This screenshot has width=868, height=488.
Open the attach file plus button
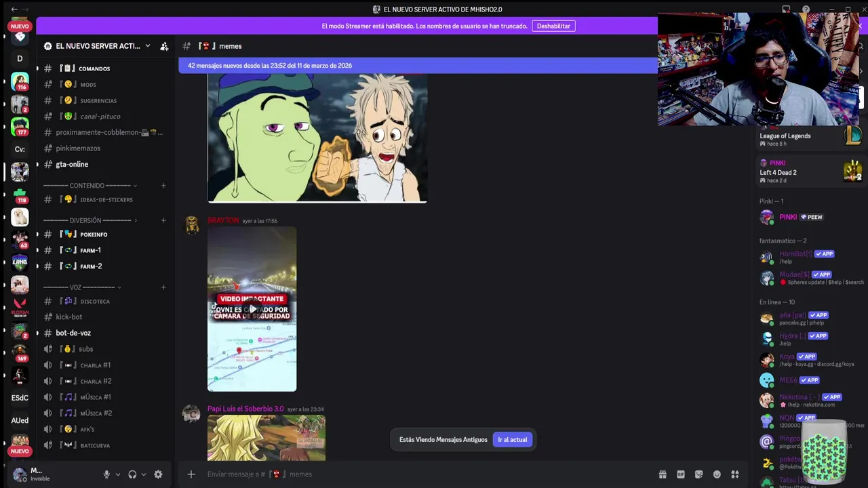coord(191,474)
